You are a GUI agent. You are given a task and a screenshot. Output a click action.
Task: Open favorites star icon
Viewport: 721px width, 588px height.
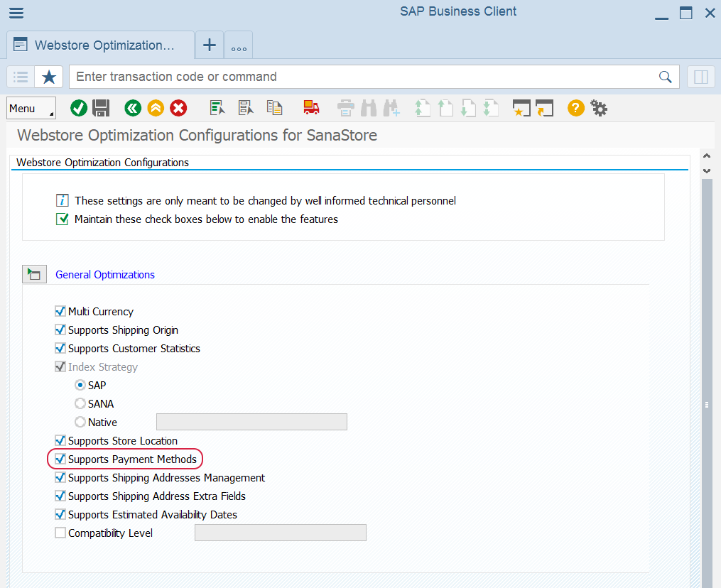click(x=49, y=77)
